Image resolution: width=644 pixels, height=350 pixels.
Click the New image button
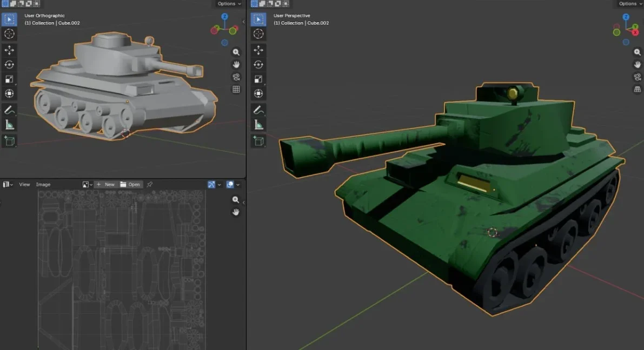106,185
